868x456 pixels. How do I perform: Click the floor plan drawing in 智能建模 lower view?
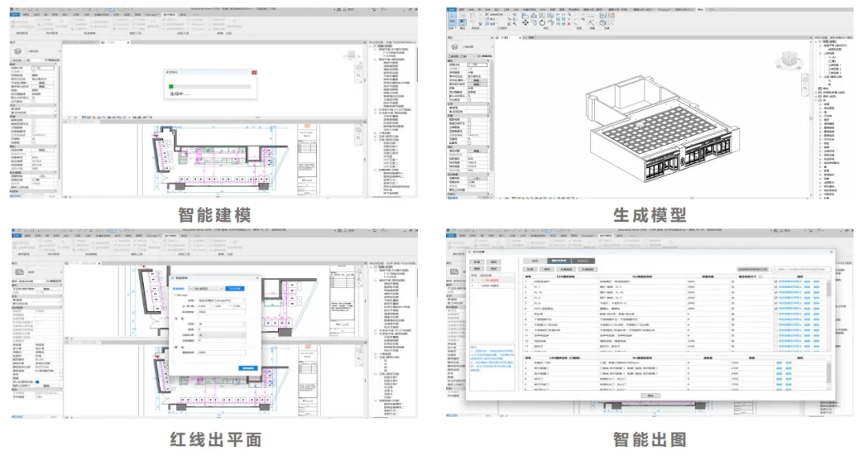click(x=219, y=158)
